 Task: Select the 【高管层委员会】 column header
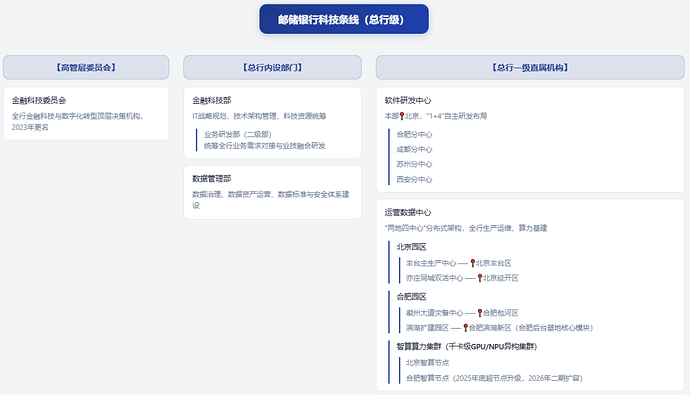click(86, 67)
